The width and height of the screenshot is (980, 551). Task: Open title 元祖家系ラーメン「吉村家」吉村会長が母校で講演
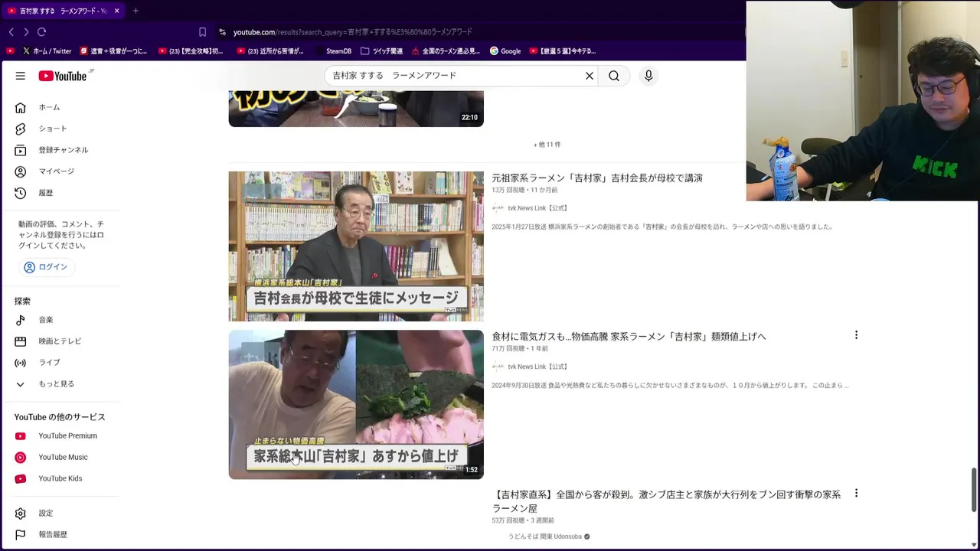597,178
